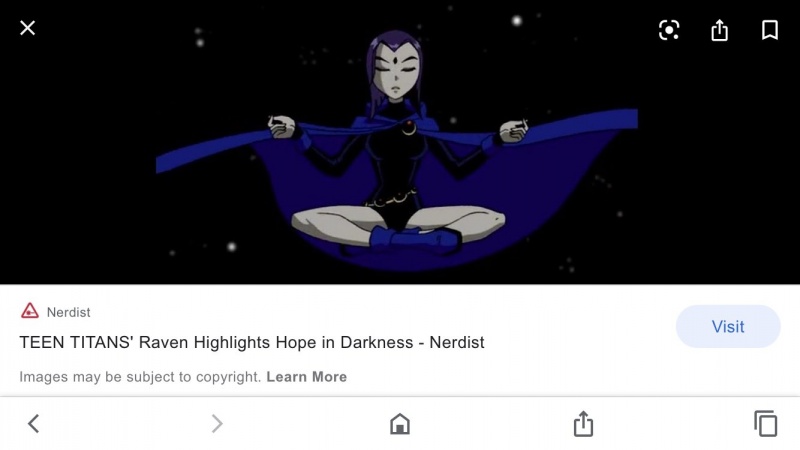800x450 pixels.
Task: Tap the red gem on Raven's cloak clasp
Action: click(x=409, y=123)
